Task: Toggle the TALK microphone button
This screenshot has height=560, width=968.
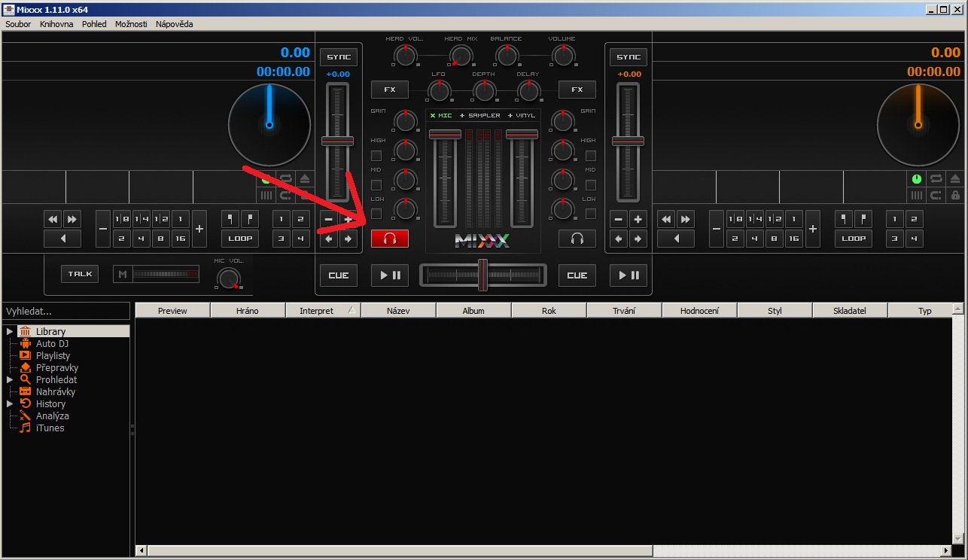Action: pos(81,274)
